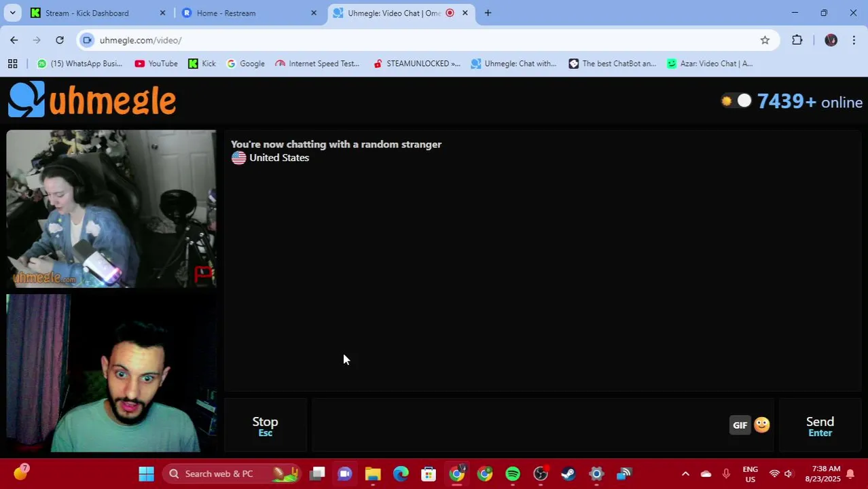Open Spotify from the taskbar
The height and width of the screenshot is (489, 868).
click(513, 473)
